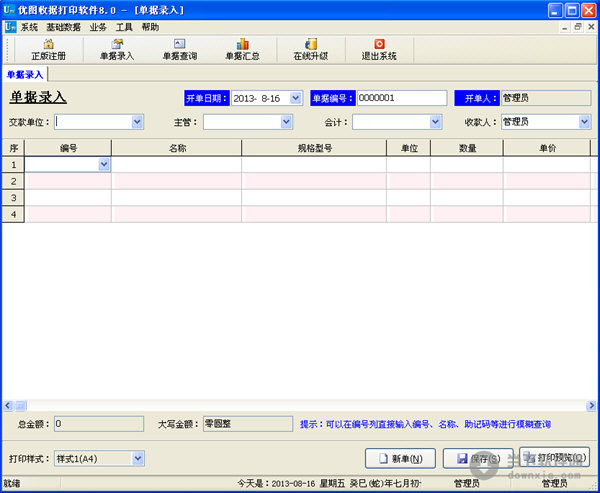600x493 pixels.
Task: Open the 基础数据 menu
Action: [x=64, y=27]
